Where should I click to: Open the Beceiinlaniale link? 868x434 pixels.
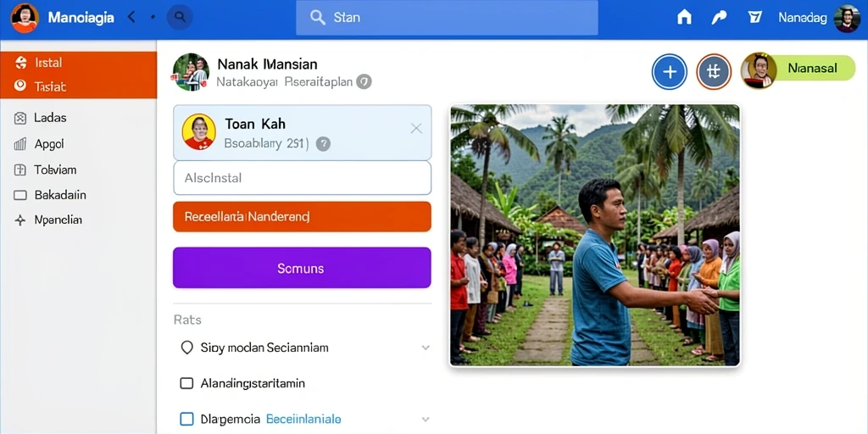click(x=304, y=419)
